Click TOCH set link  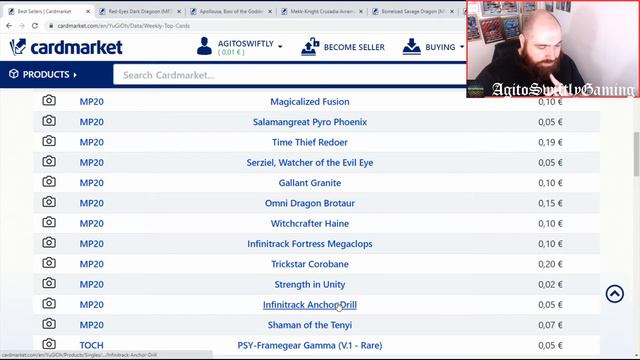tap(91, 345)
